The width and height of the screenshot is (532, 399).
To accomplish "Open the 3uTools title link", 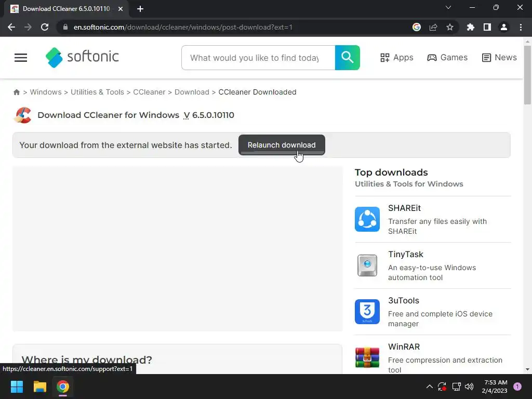I will coord(404,301).
